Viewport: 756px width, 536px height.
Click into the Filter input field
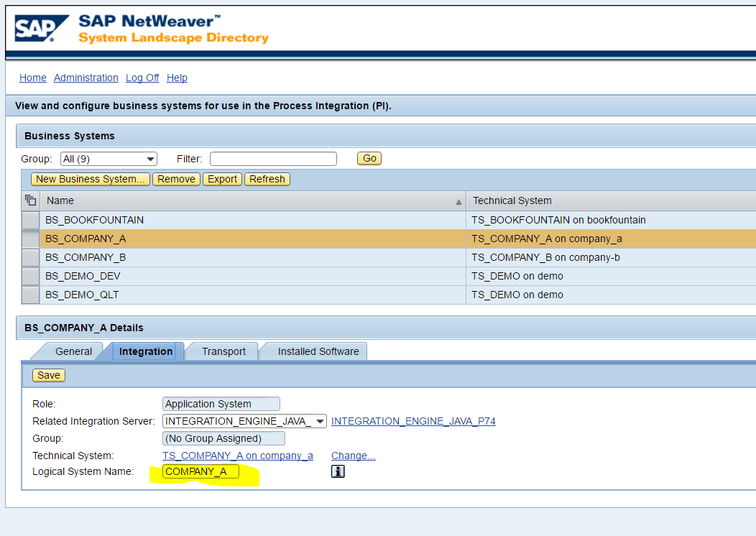[273, 159]
